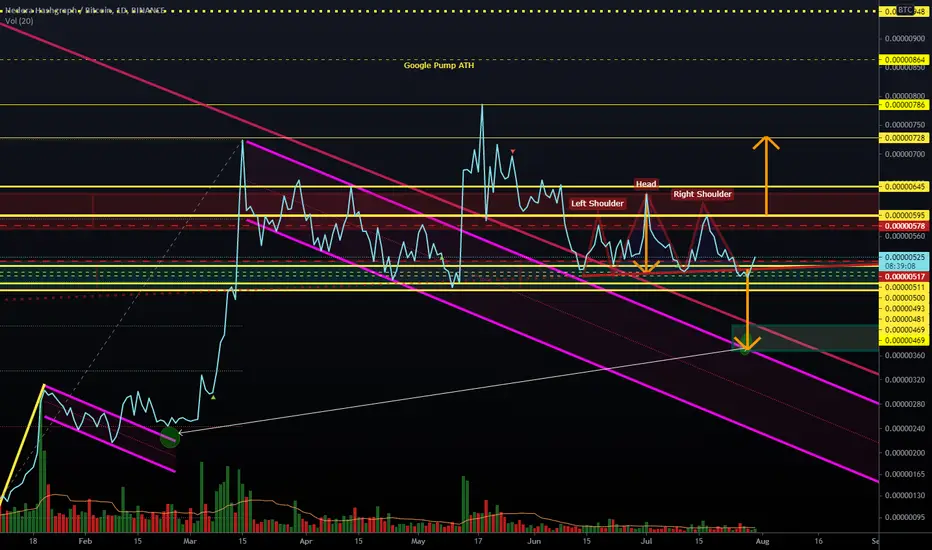Click the 0.00000786 yellow price label

904,105
